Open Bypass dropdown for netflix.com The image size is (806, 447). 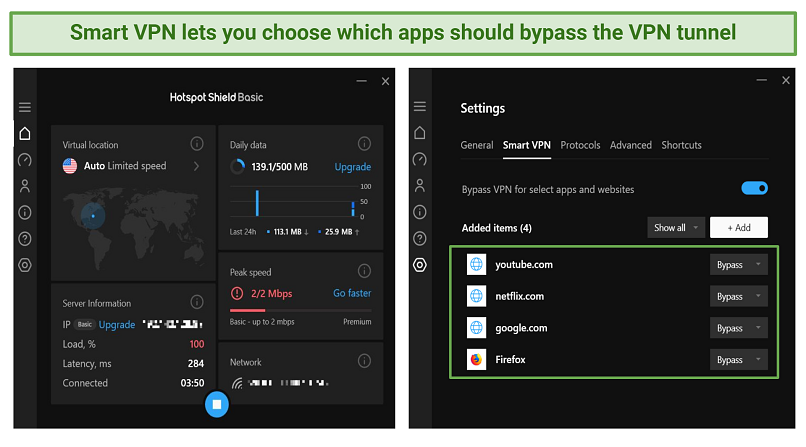(x=739, y=296)
